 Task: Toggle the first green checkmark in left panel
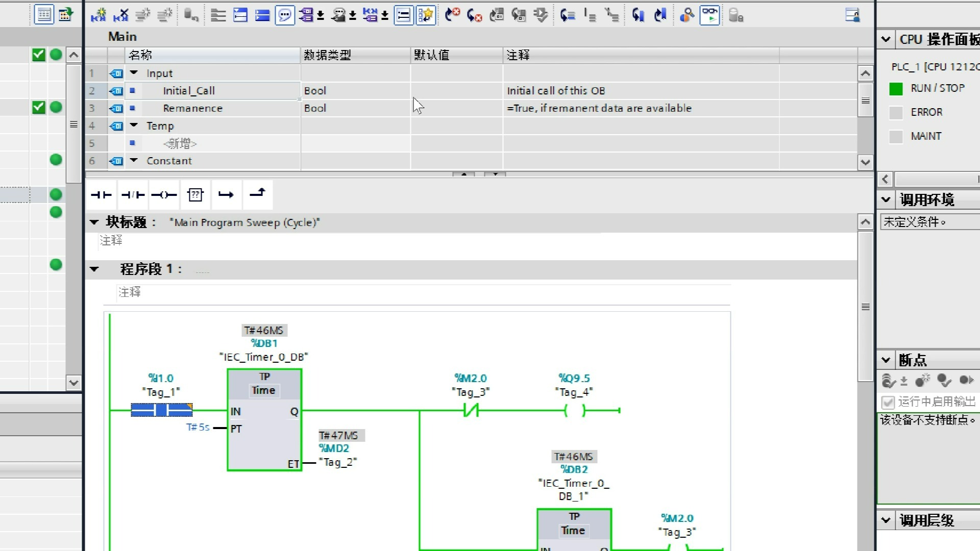38,55
